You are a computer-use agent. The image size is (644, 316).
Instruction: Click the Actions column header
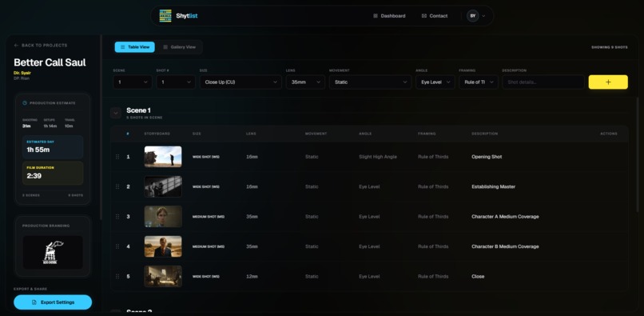609,134
